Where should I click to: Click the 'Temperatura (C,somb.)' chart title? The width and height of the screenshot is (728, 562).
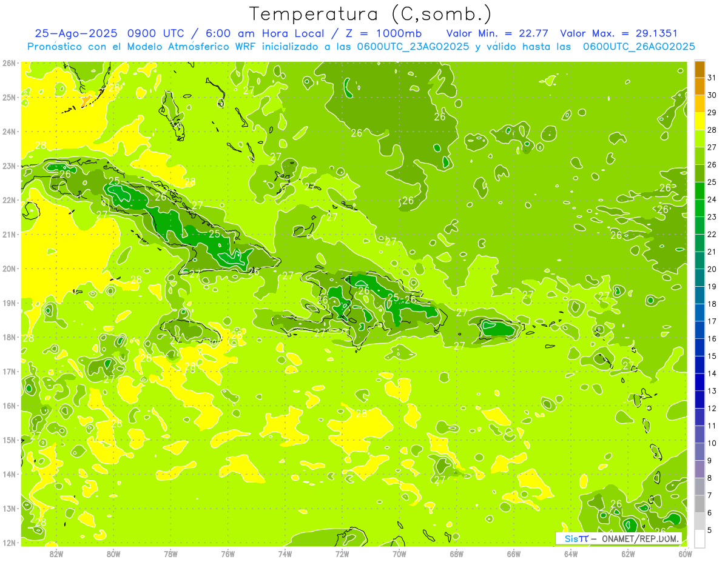371,14
